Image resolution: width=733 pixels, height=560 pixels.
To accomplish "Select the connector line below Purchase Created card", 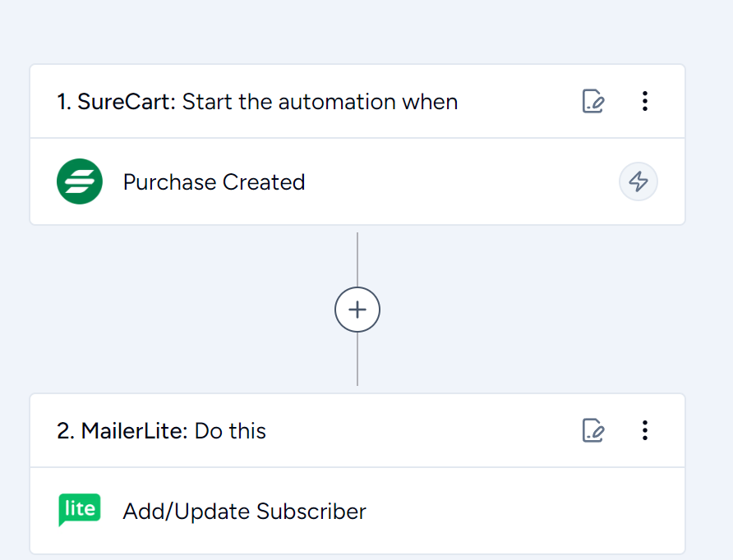I will [357, 259].
